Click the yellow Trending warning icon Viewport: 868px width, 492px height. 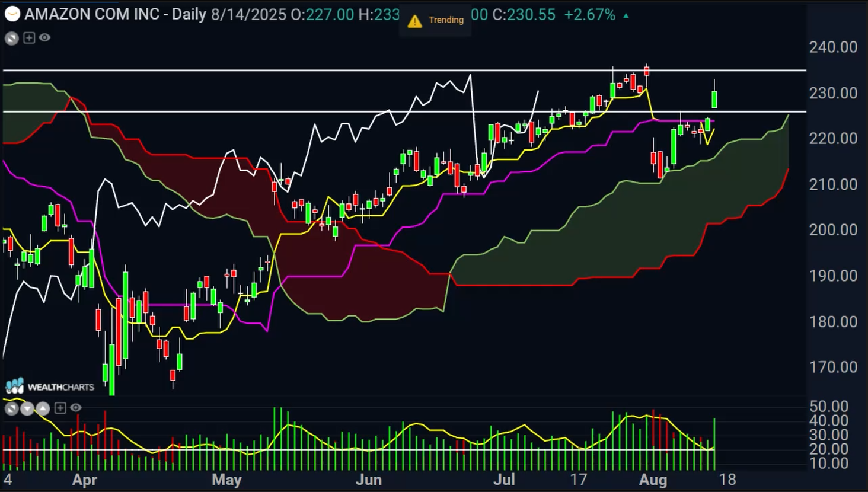[415, 21]
